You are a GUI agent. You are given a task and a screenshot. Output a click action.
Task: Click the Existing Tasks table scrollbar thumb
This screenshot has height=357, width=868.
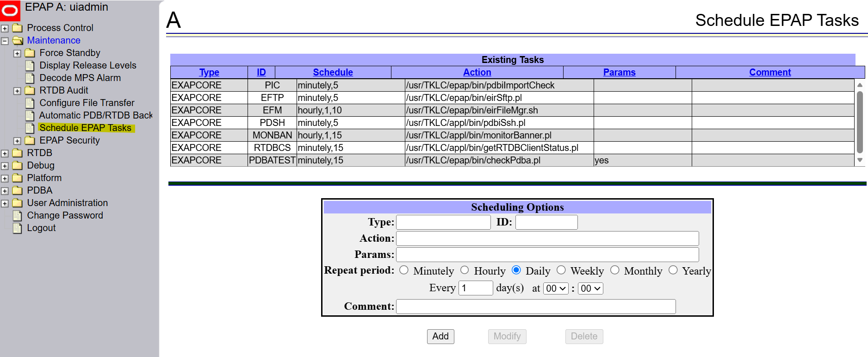tap(860, 122)
